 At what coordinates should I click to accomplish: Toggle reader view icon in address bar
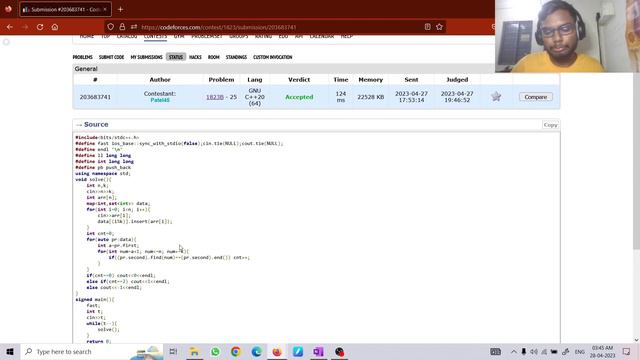(427, 27)
